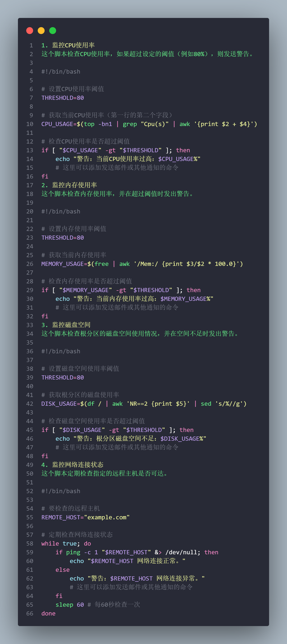
Task: Click the line 63 comment about sending mail
Action: click(131, 587)
